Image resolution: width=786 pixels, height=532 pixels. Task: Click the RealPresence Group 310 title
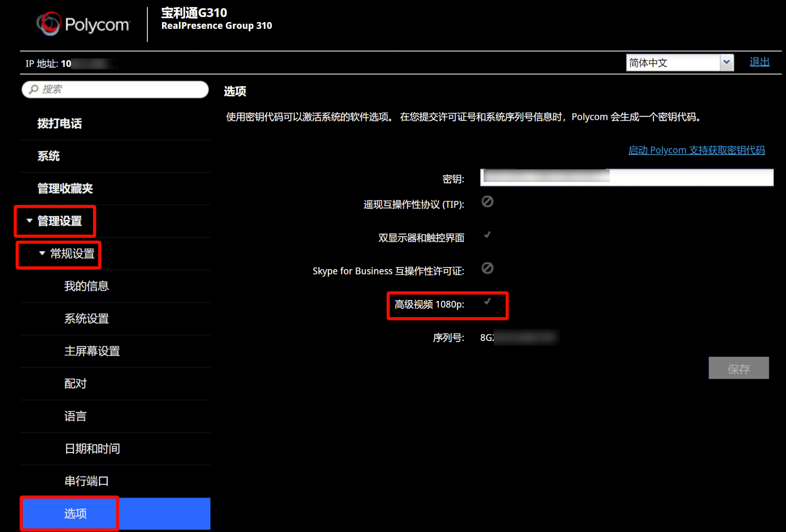(216, 26)
